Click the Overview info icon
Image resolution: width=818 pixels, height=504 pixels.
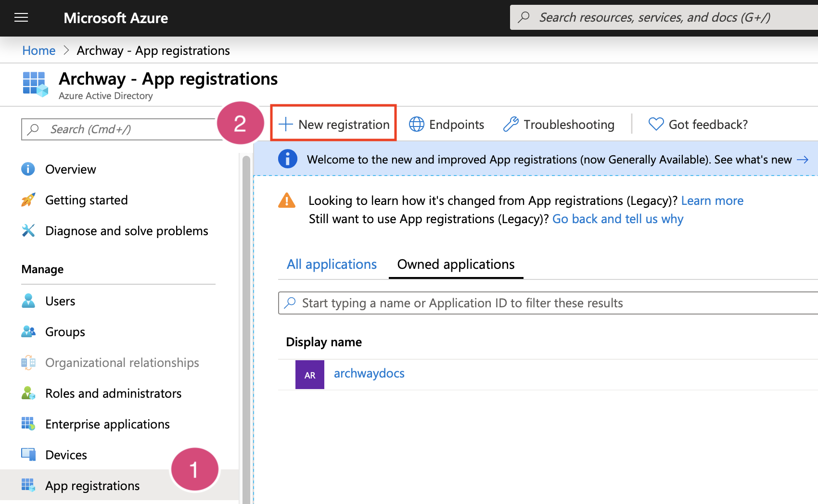coord(28,169)
